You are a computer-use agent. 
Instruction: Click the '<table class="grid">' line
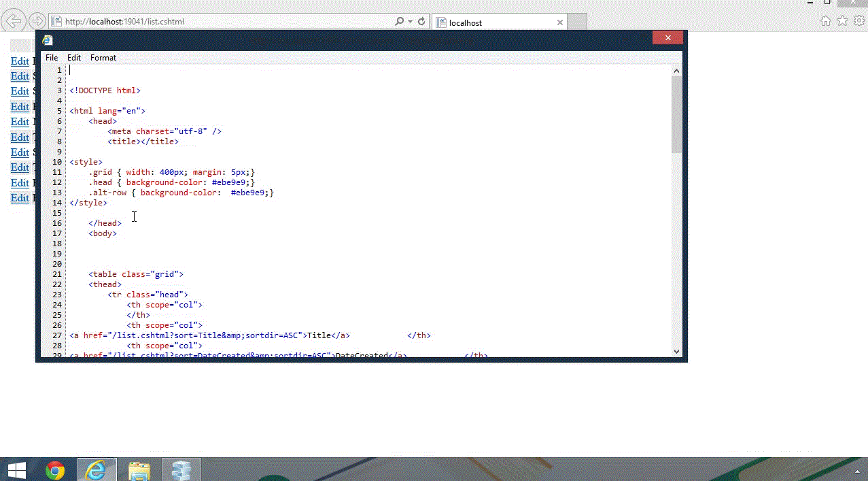point(136,274)
